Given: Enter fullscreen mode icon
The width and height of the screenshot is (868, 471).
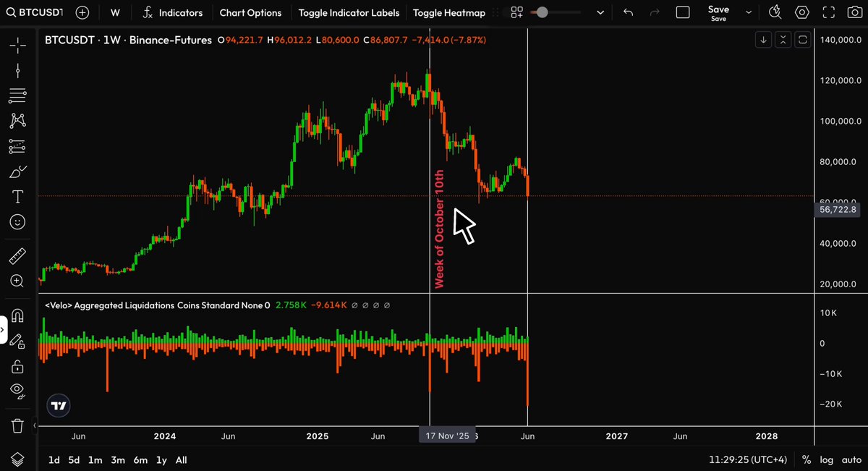Looking at the screenshot, I should [829, 12].
